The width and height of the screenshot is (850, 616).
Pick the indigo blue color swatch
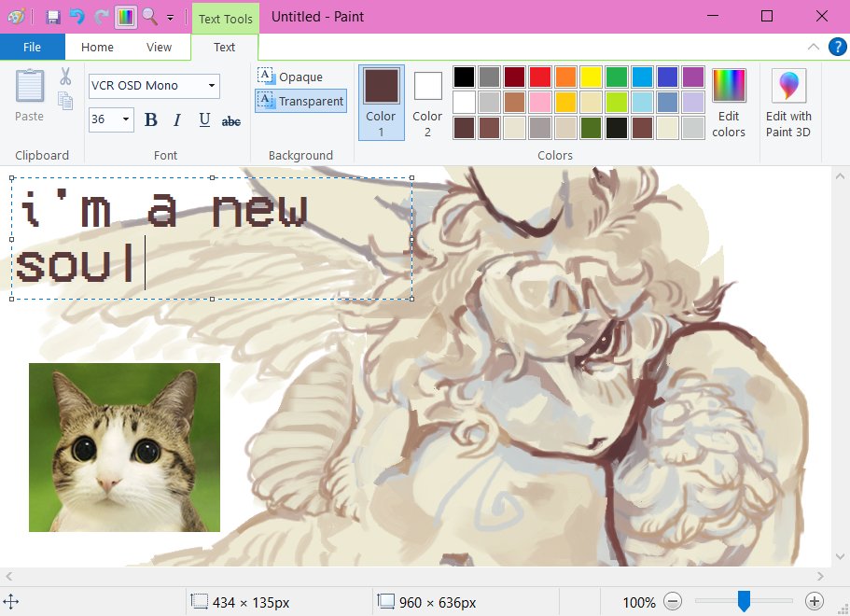pyautogui.click(x=667, y=77)
